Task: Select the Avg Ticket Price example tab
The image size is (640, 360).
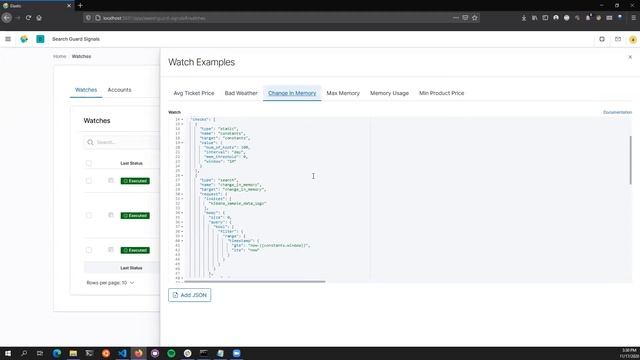Action: (194, 93)
